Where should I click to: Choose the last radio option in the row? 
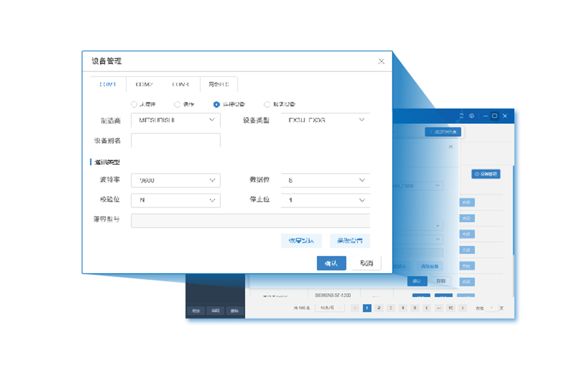pos(267,104)
